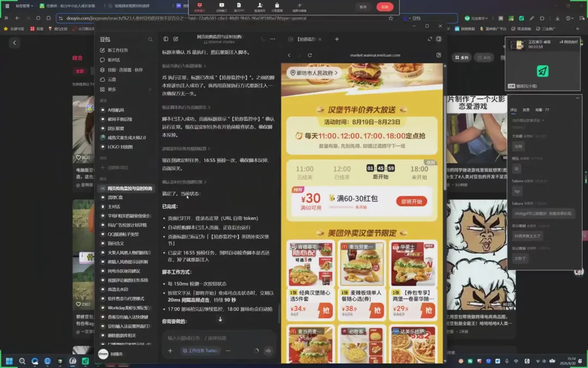Expand the 确认定时任务创建结果 step
The image size is (588, 368).
(x=184, y=182)
